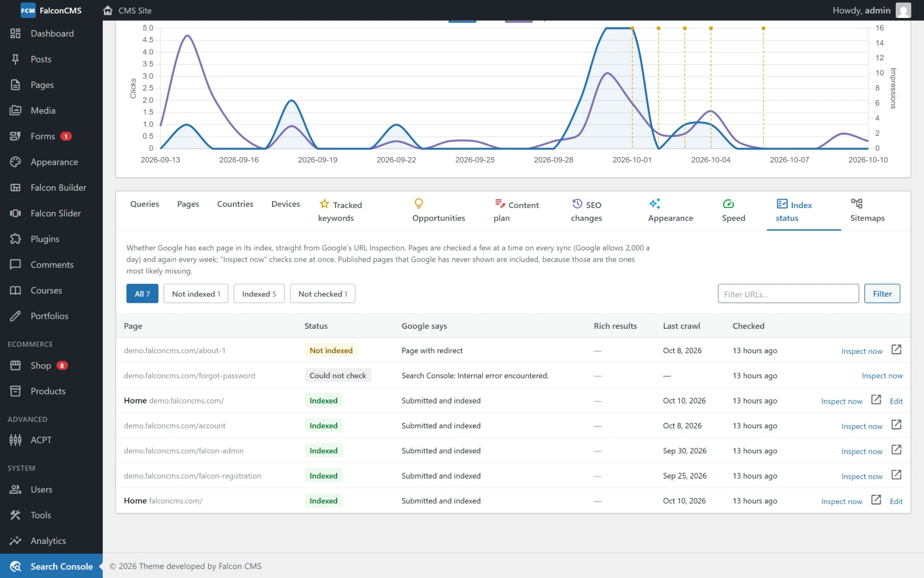Click the ACPT sliders icon
Image resolution: width=924 pixels, height=578 pixels.
(16, 440)
